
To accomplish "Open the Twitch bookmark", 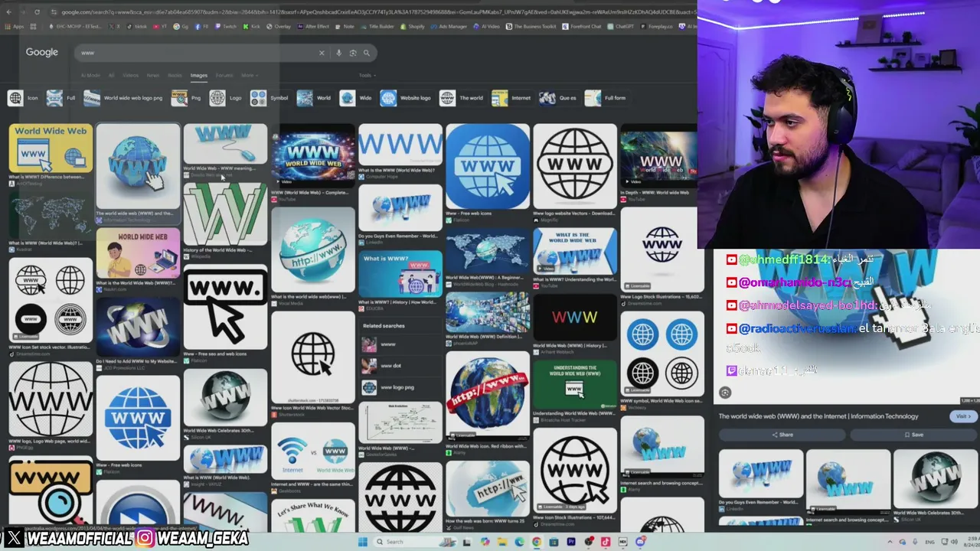I will click(226, 26).
